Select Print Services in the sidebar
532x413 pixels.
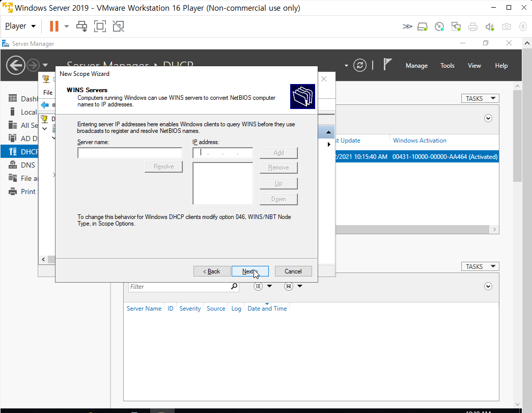22,191
